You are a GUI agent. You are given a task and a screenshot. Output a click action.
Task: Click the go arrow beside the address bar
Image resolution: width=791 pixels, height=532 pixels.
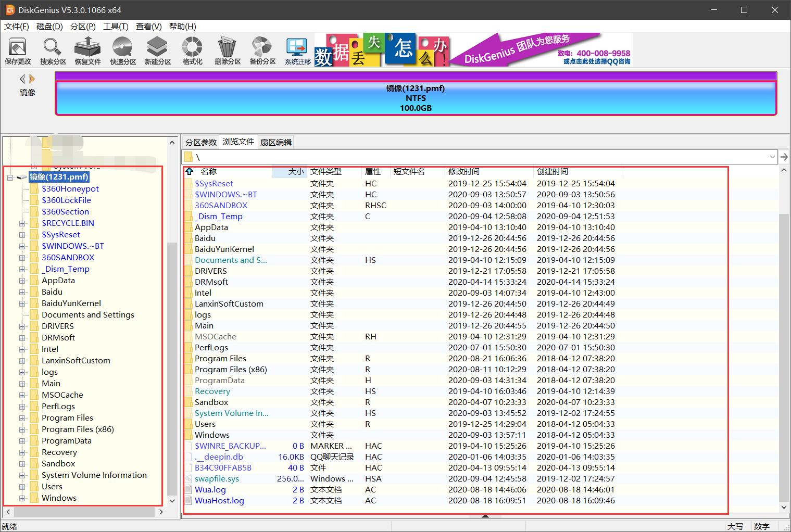tap(785, 157)
